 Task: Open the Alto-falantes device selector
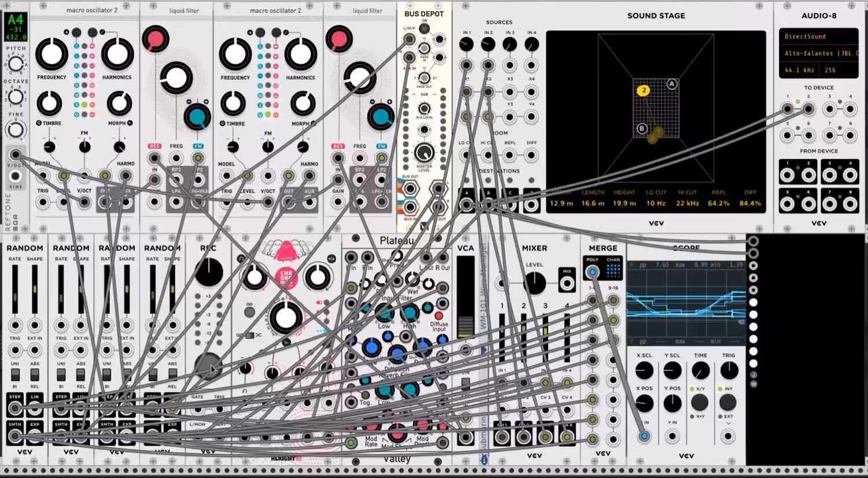818,53
